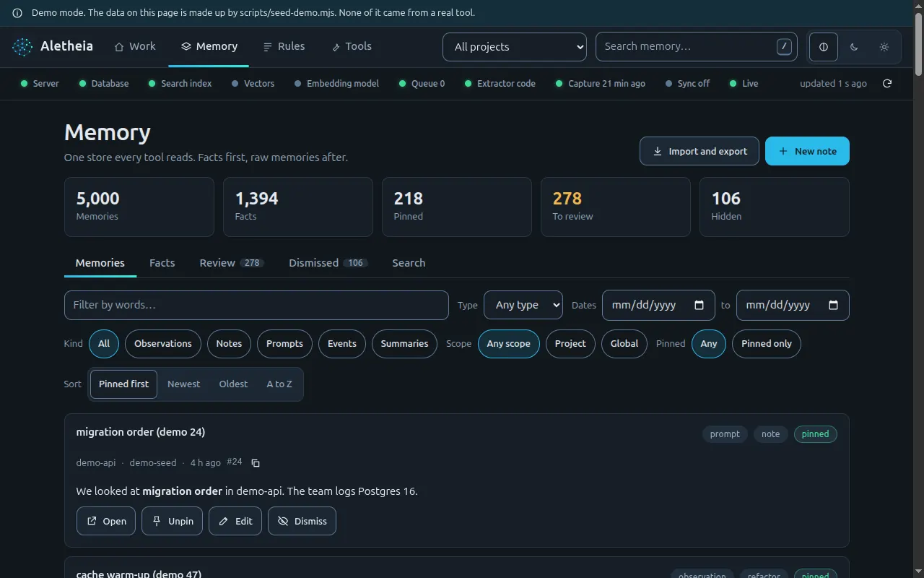The width and height of the screenshot is (924, 578).
Task: Show Pinned only memories
Action: (767, 344)
